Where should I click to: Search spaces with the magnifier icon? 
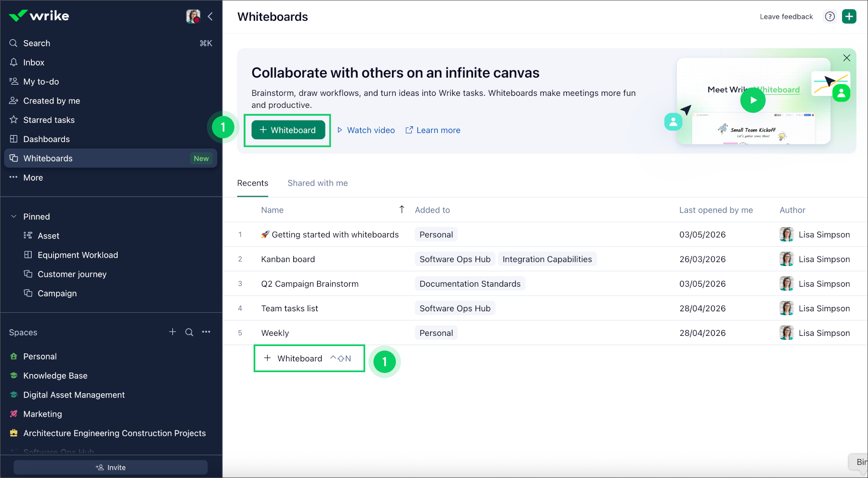pyautogui.click(x=190, y=332)
